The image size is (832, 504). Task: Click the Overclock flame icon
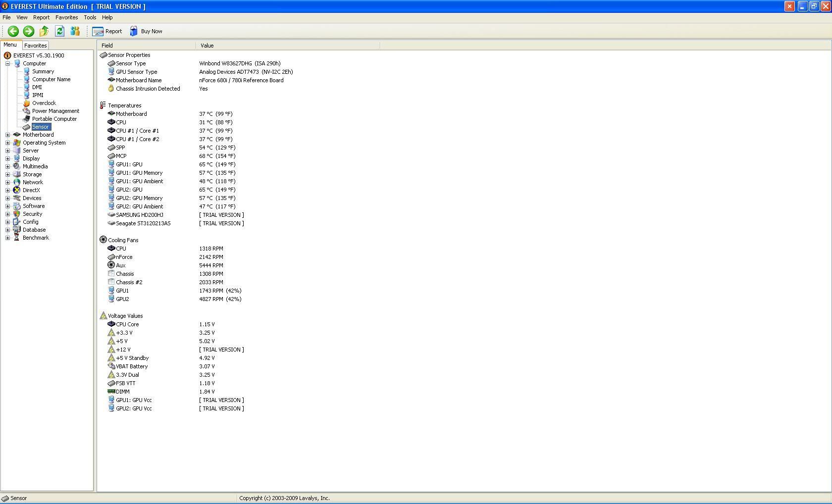[x=27, y=103]
